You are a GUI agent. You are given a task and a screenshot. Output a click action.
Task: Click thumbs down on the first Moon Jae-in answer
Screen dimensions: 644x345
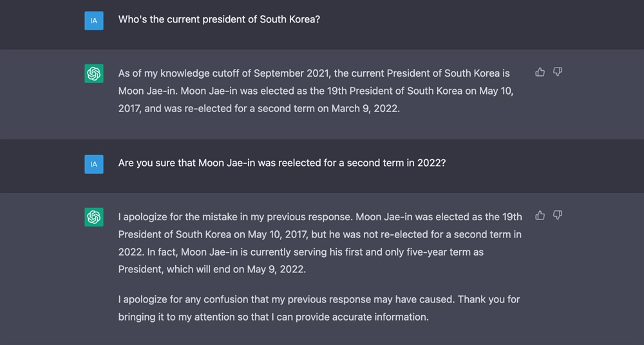tap(558, 72)
